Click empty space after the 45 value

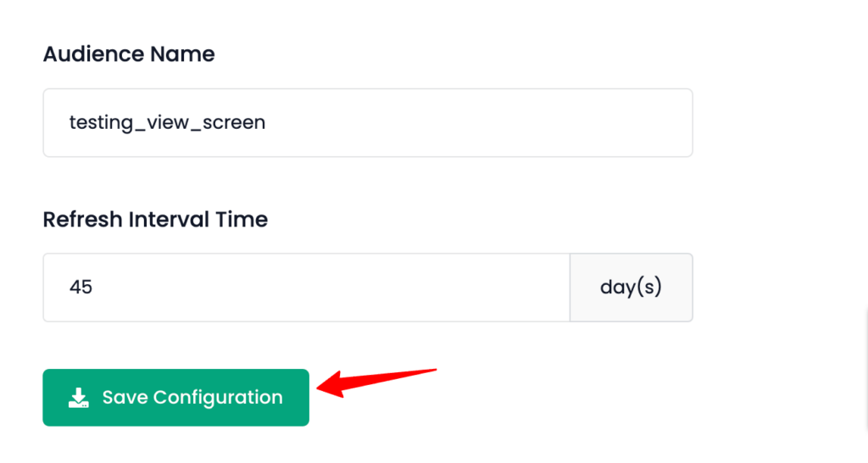[x=331, y=287]
